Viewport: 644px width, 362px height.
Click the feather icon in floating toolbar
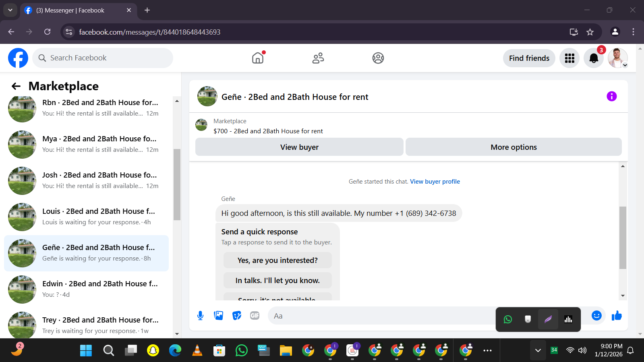(x=548, y=319)
